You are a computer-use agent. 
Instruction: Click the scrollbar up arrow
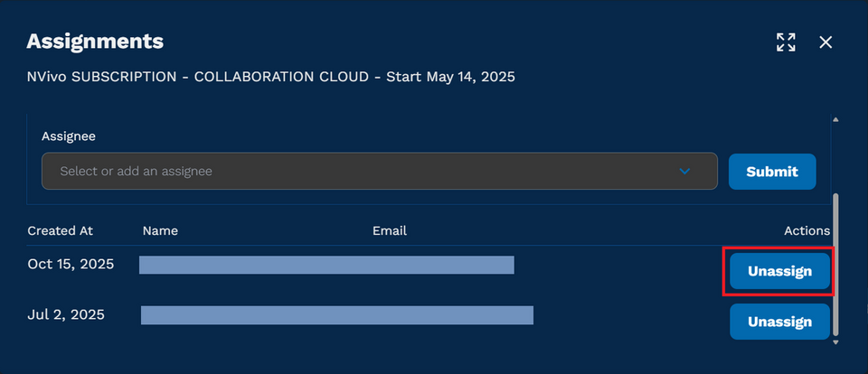[x=835, y=120]
